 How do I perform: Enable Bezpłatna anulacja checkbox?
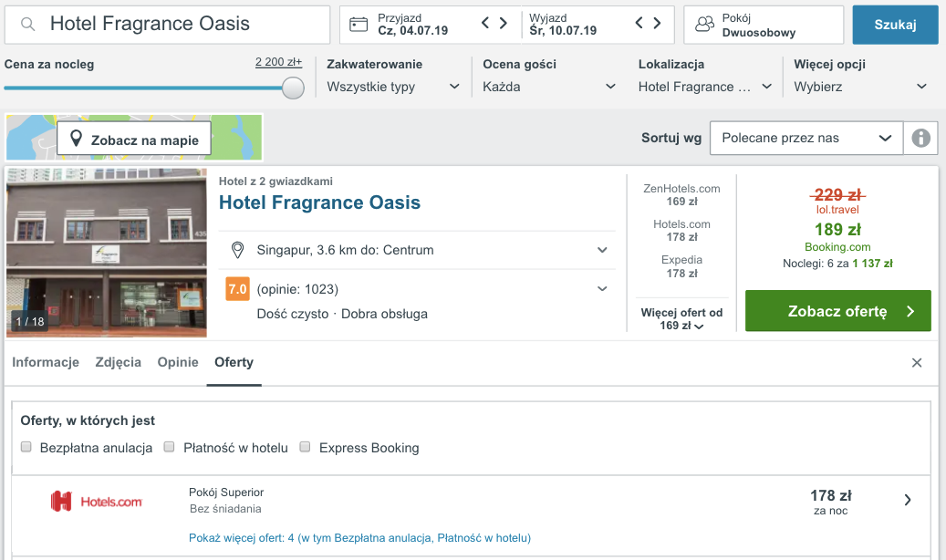coord(26,447)
